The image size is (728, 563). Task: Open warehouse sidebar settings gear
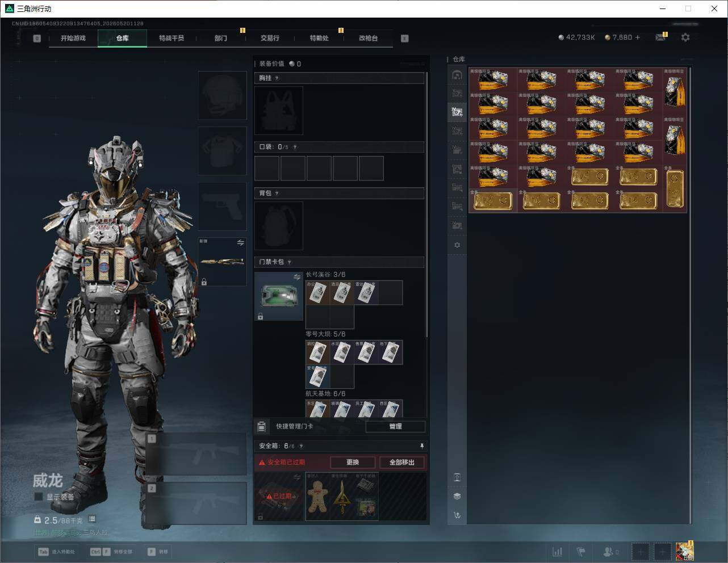[457, 245]
